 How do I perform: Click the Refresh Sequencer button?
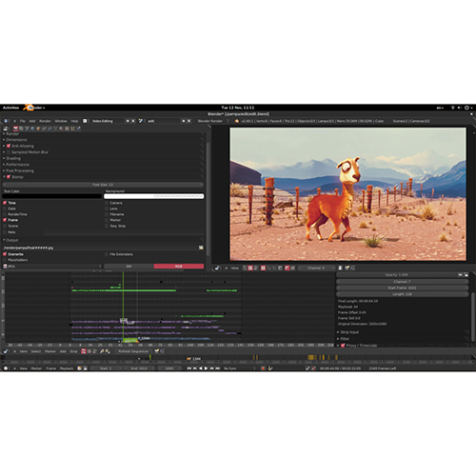(133, 351)
